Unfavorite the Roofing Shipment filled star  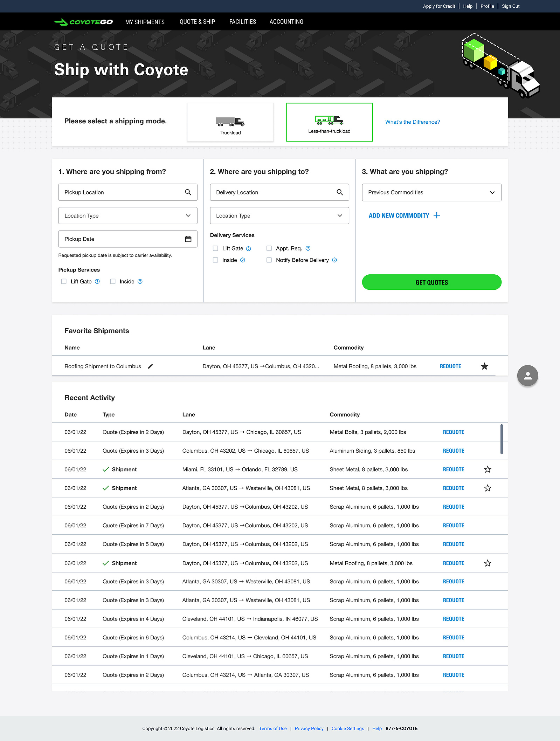pos(485,366)
